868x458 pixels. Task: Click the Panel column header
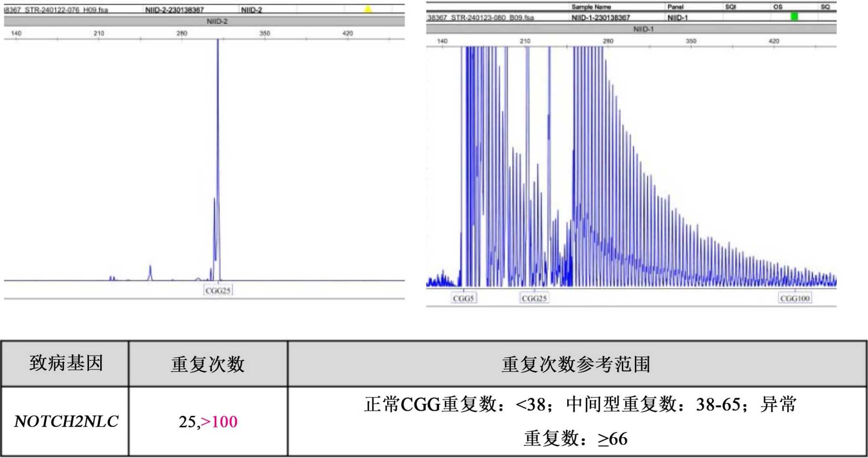[x=675, y=7]
